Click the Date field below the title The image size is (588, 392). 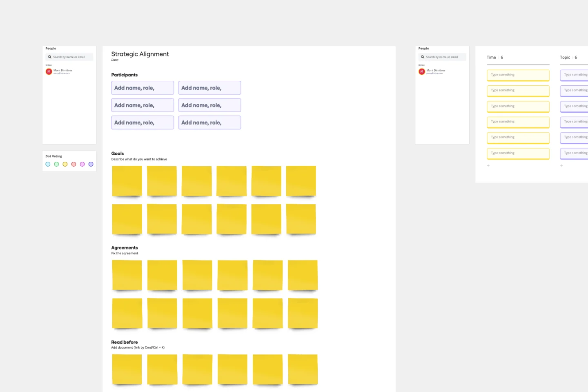pos(115,60)
